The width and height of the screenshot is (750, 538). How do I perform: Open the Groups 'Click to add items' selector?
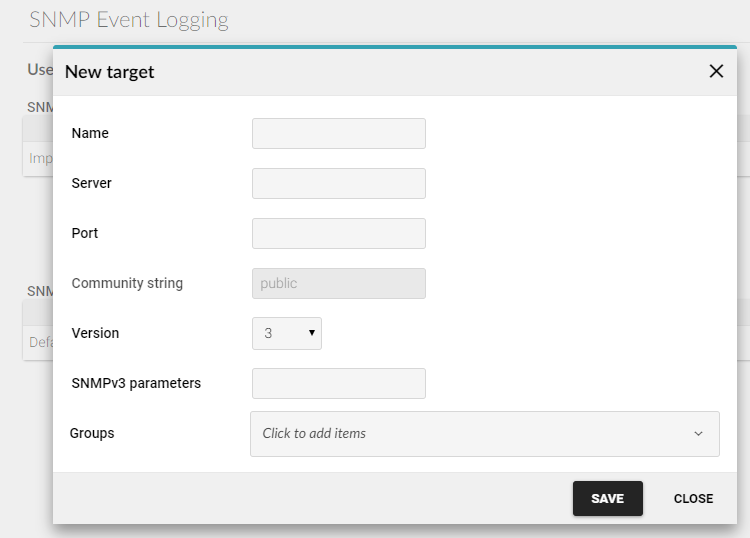click(x=485, y=434)
